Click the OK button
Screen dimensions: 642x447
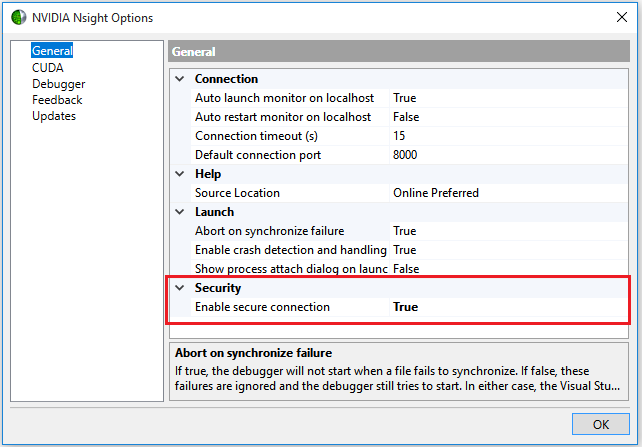pos(600,424)
